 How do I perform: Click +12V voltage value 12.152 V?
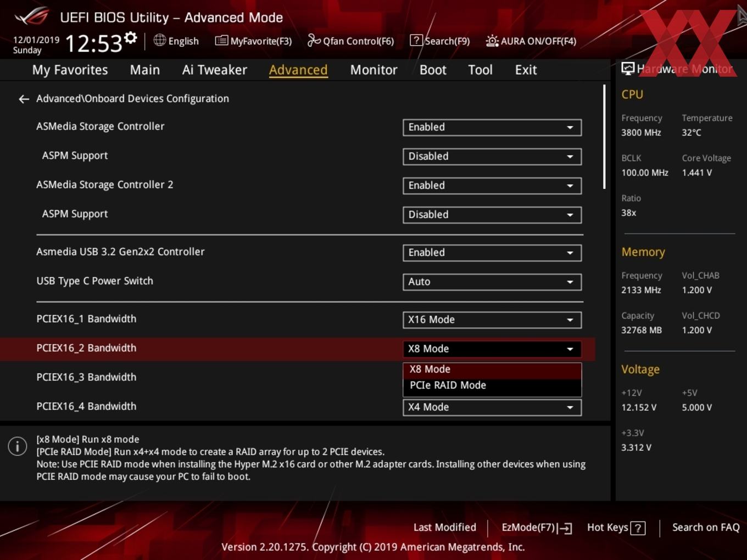pyautogui.click(x=639, y=408)
